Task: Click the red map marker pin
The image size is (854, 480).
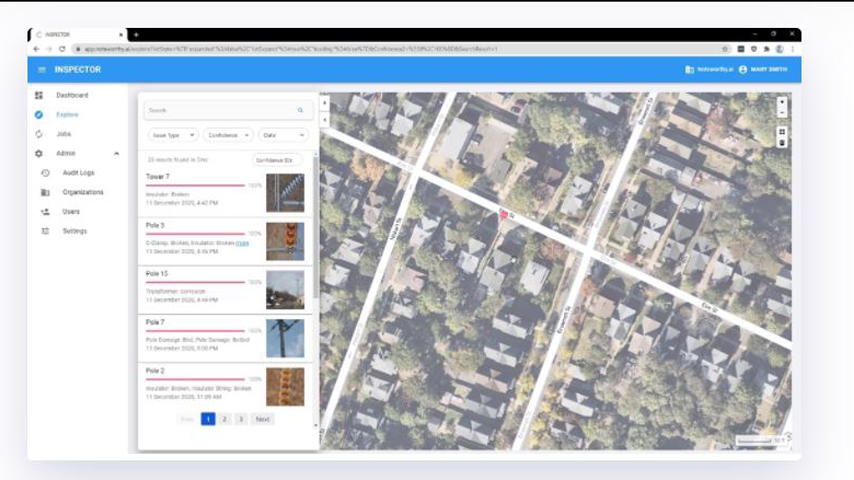Action: 503,213
